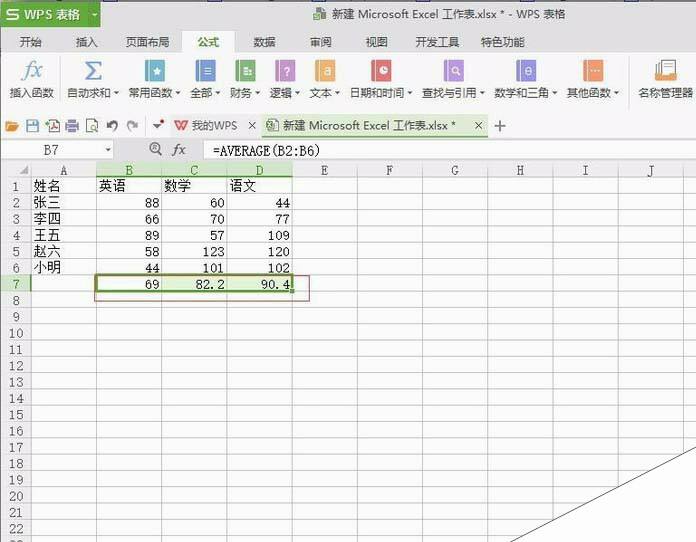This screenshot has width=696, height=542.
Task: Click the print icon
Action: coord(72,126)
